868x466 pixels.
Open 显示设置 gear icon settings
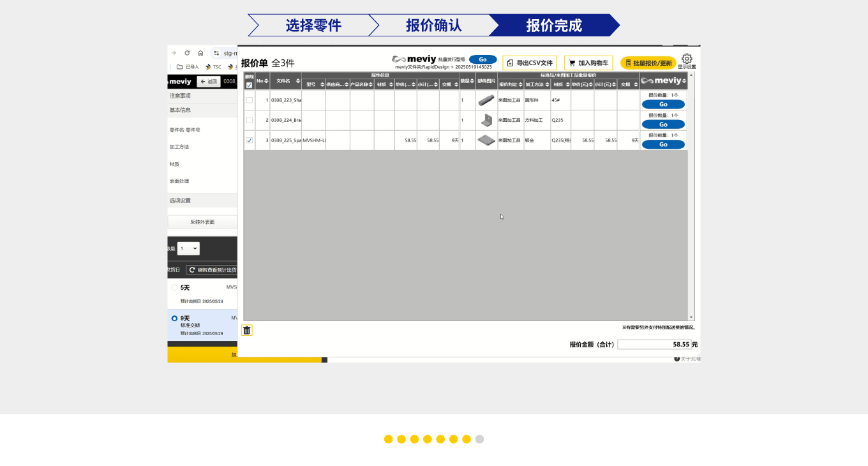(x=687, y=59)
